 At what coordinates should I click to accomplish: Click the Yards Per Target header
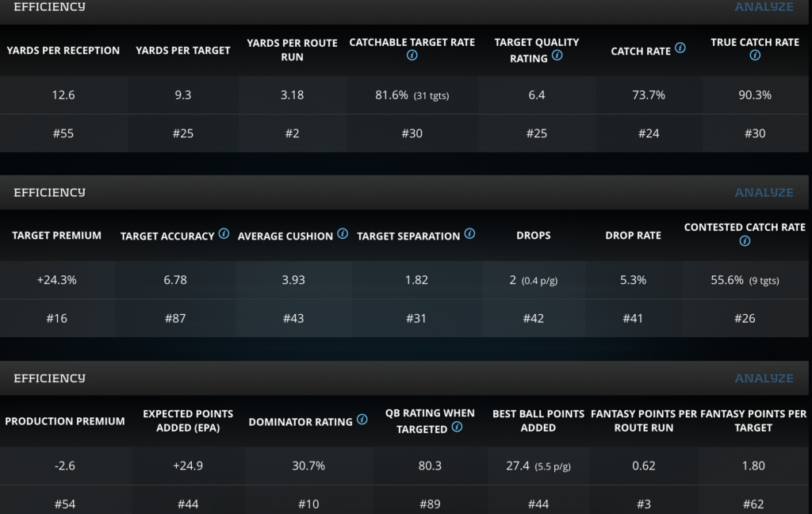[183, 50]
